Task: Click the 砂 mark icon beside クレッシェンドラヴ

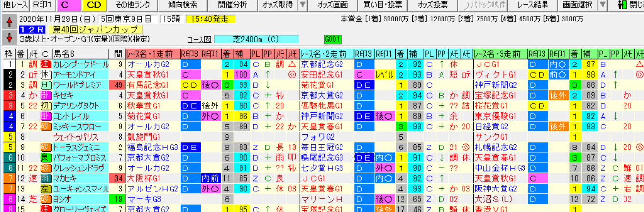Action: [x=45, y=168]
